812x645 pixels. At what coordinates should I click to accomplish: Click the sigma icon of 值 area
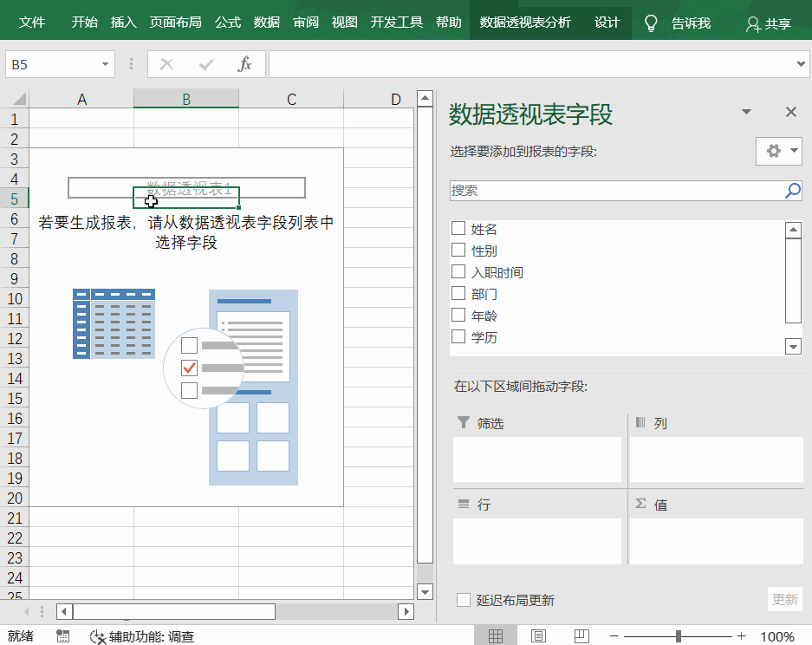pos(640,504)
